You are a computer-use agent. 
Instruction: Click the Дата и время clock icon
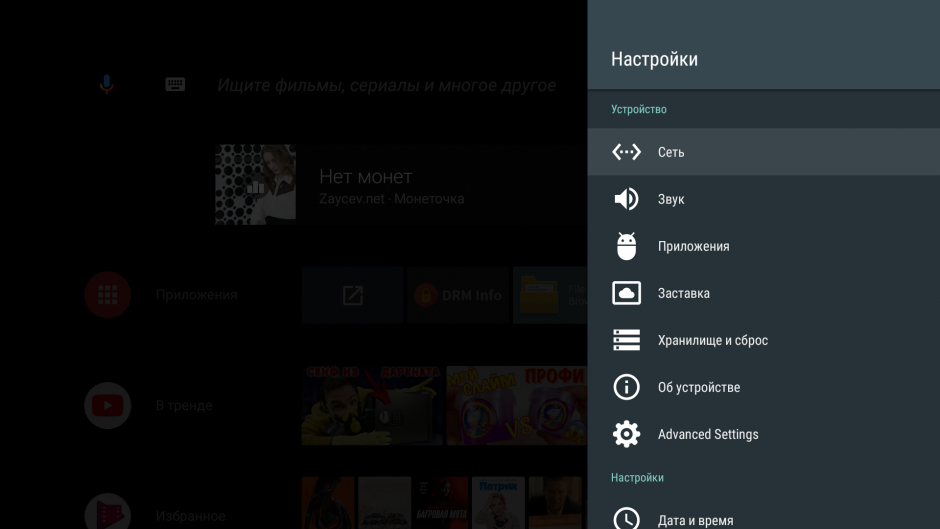click(x=626, y=518)
